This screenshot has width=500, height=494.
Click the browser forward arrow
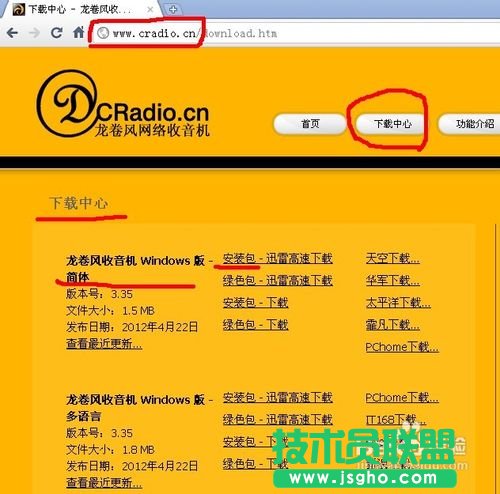click(34, 33)
